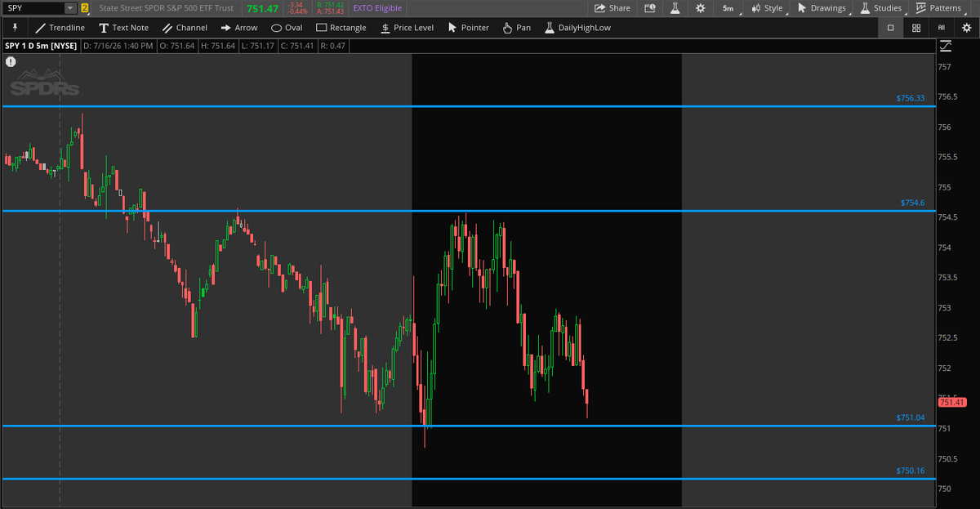Image resolution: width=980 pixels, height=509 pixels.
Task: Open the Drawings dropdown menu
Action: click(x=822, y=8)
